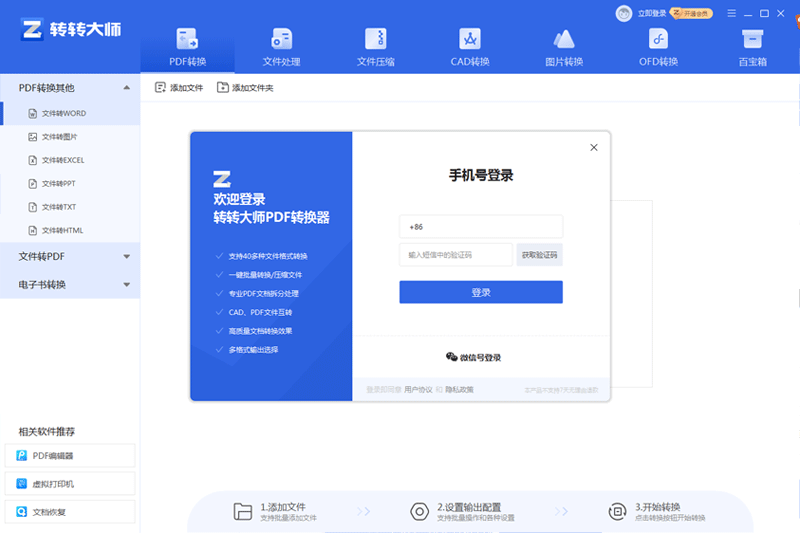This screenshot has height=533, width=800.
Task: Select the 图片转换 icon
Action: (564, 40)
